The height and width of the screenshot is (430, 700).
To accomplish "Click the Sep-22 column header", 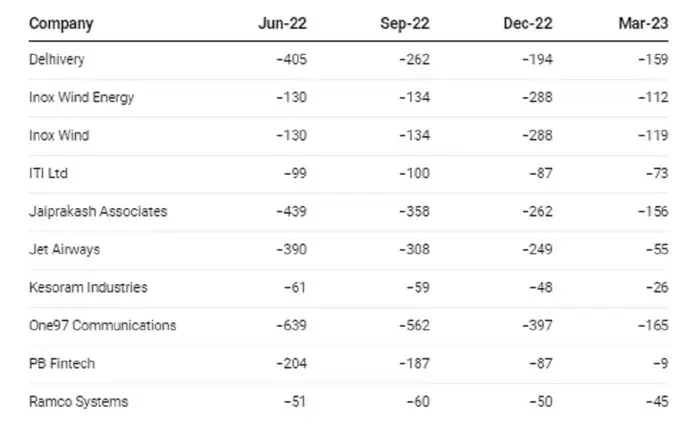I will [407, 22].
